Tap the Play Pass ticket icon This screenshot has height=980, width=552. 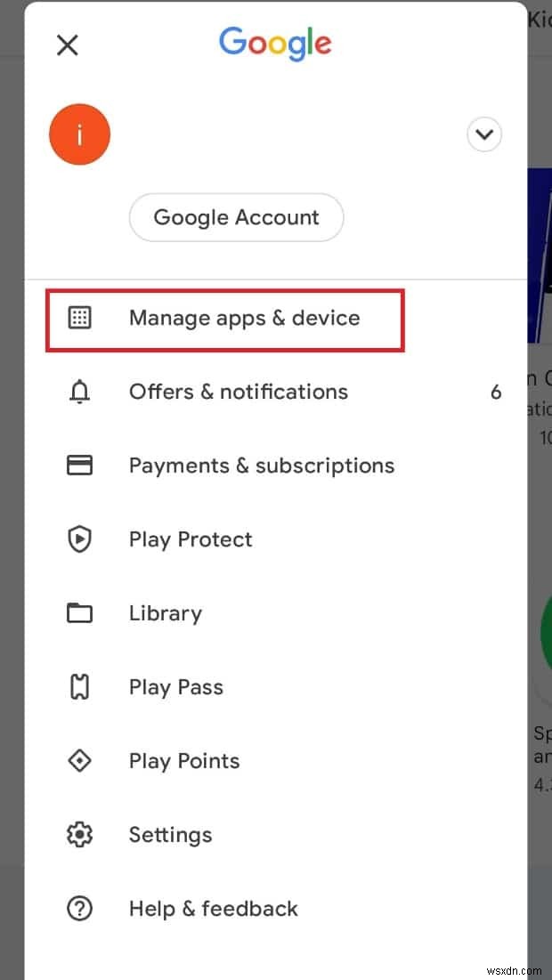tap(79, 687)
